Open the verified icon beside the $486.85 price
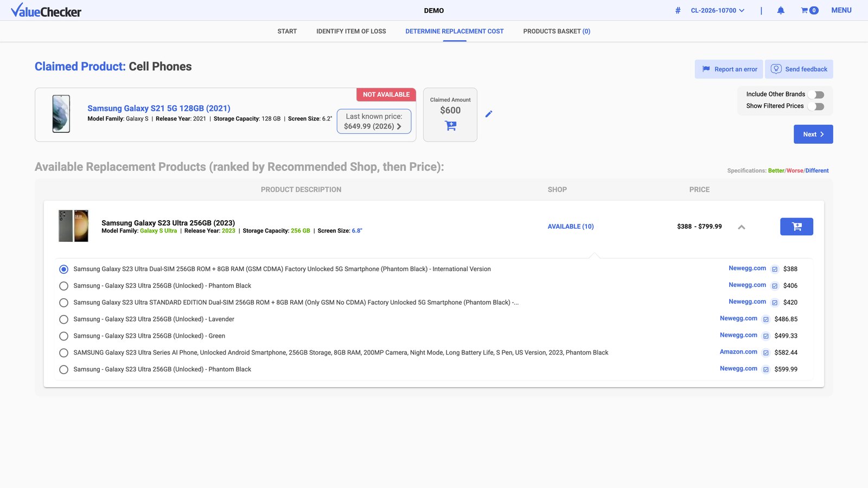The image size is (868, 488). point(766,319)
